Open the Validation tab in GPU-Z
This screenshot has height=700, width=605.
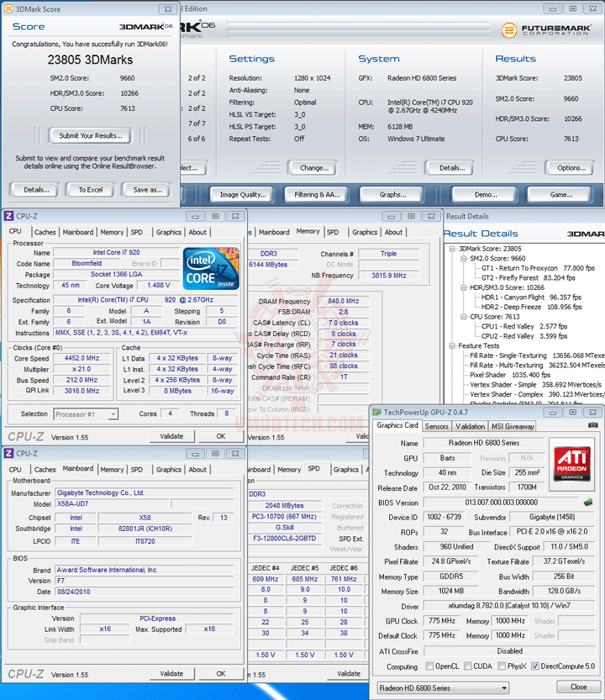[x=470, y=426]
